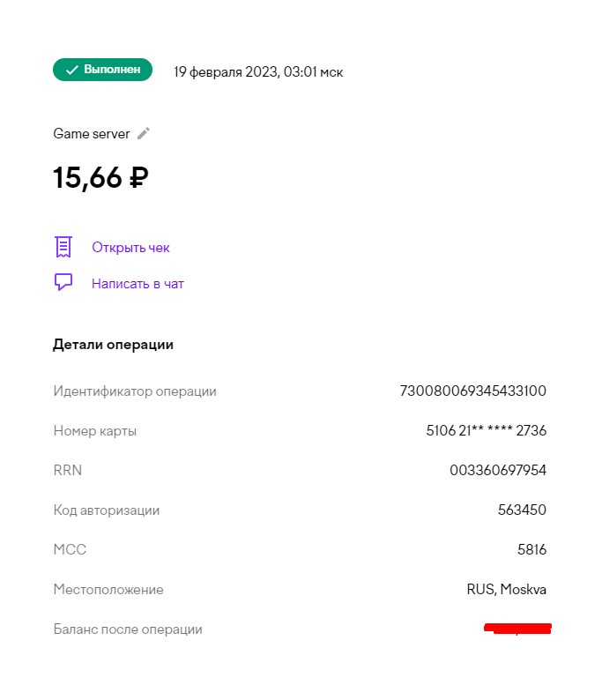
Task: Click the location value RUS, Moskva
Action: (507, 590)
